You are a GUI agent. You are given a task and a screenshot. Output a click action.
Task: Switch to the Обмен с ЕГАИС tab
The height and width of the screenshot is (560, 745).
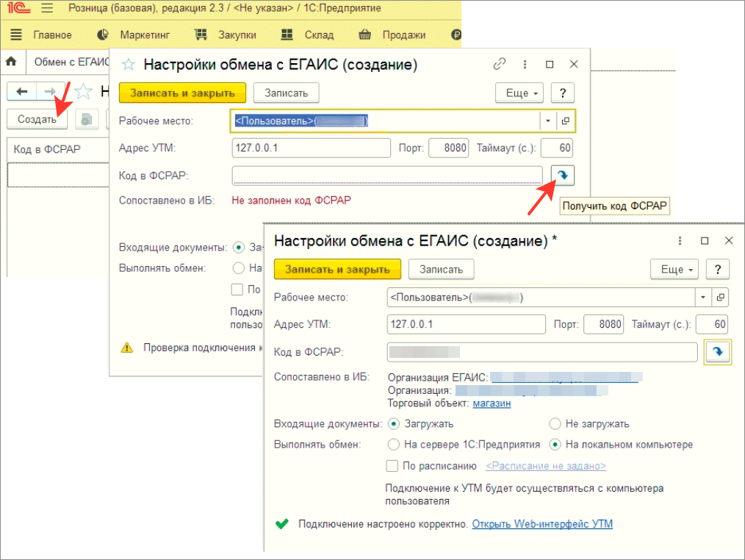(x=71, y=62)
